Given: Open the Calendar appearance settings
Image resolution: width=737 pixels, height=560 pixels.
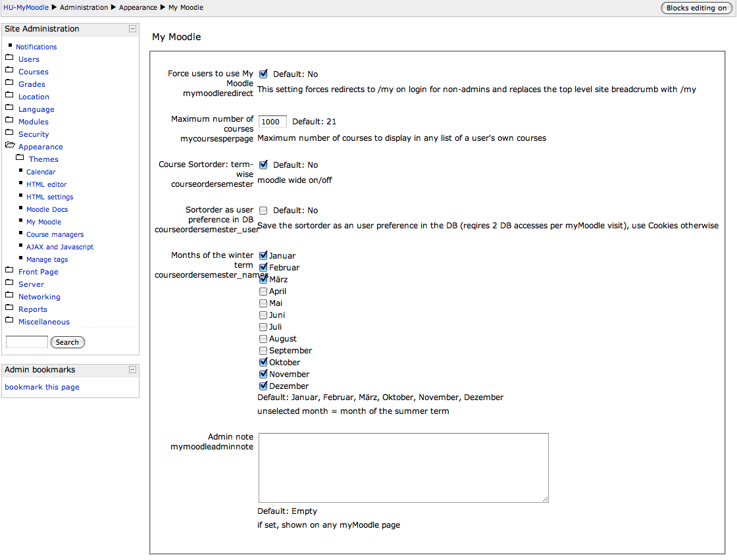Looking at the screenshot, I should click(x=41, y=172).
